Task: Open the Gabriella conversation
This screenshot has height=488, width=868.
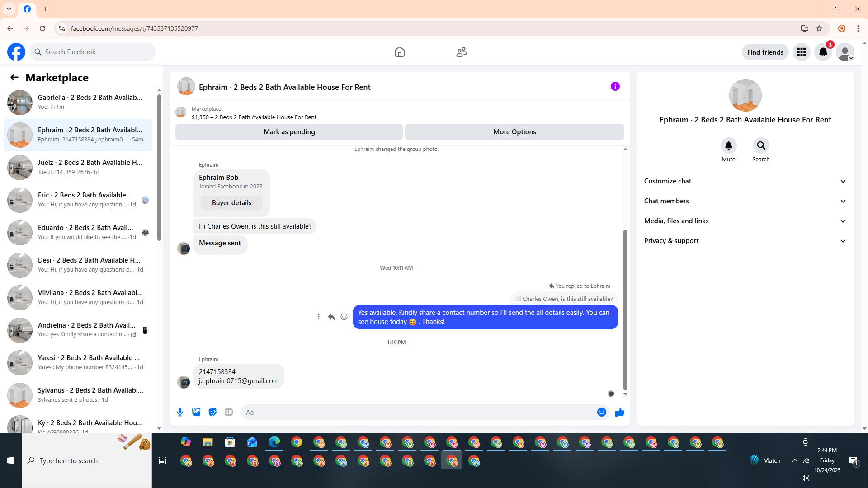Action: coord(78,103)
